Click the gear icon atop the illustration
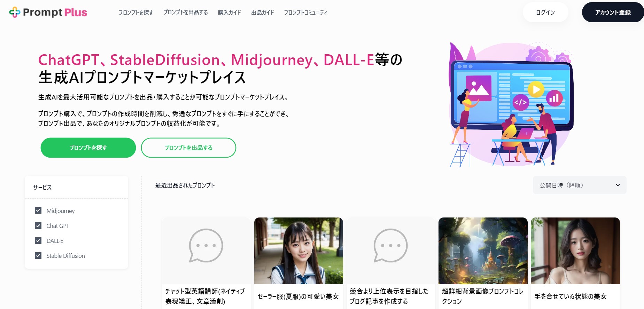This screenshot has width=644, height=309. 538,56
